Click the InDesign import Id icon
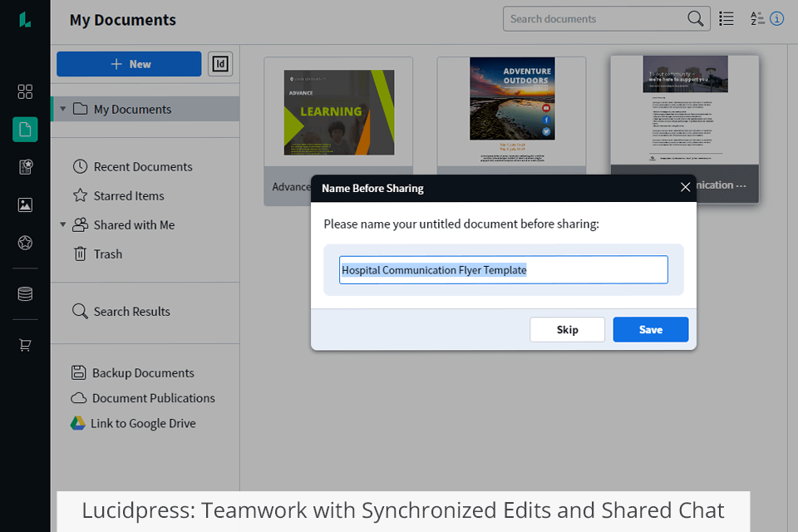Viewport: 798px width, 532px height. [x=220, y=64]
